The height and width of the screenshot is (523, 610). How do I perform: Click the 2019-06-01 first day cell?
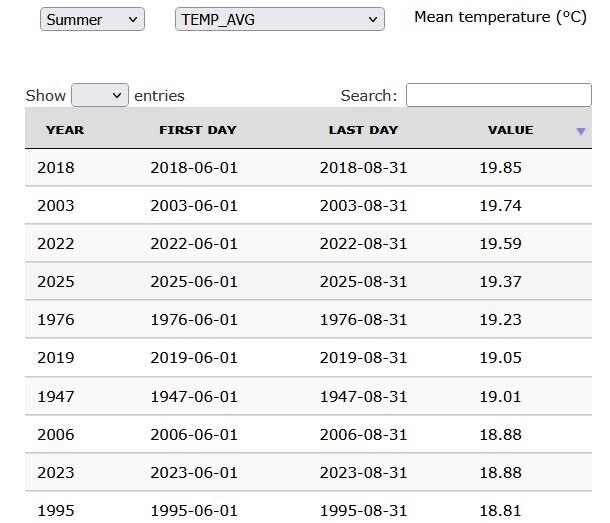[194, 357]
